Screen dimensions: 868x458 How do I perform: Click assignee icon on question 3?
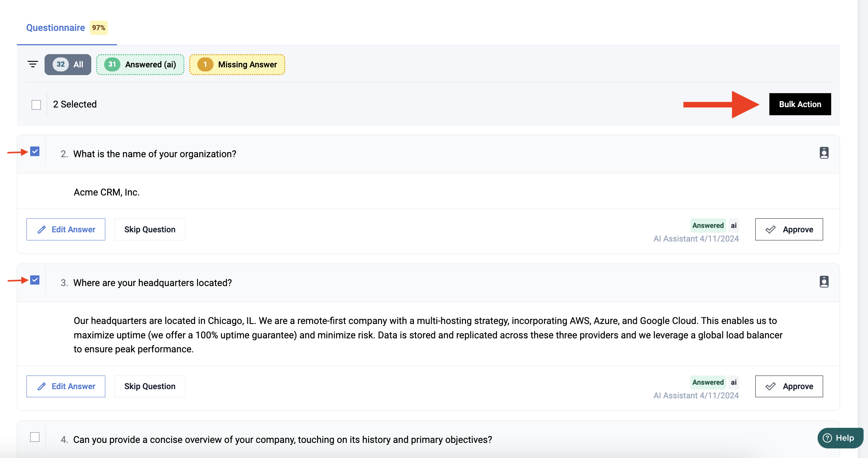tap(824, 282)
